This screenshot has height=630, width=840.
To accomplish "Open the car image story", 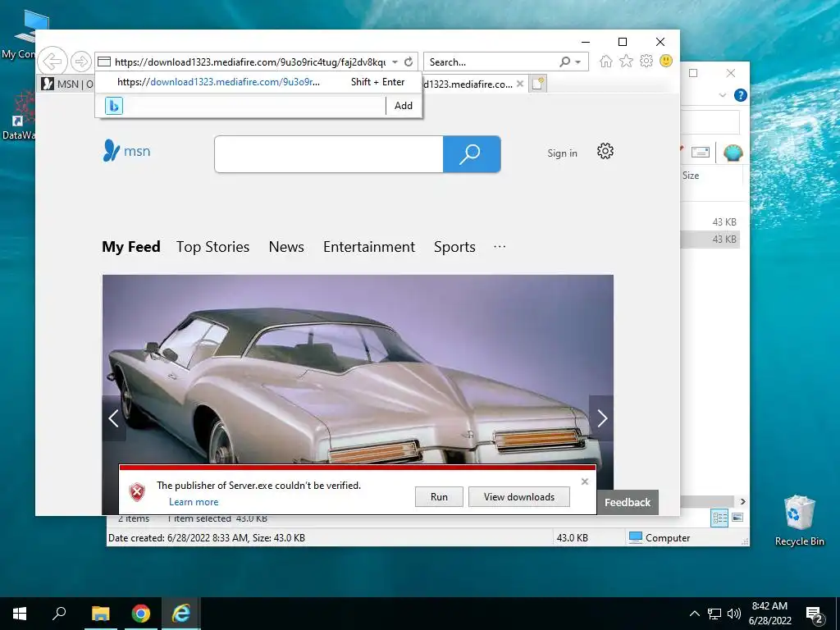I will (358, 368).
